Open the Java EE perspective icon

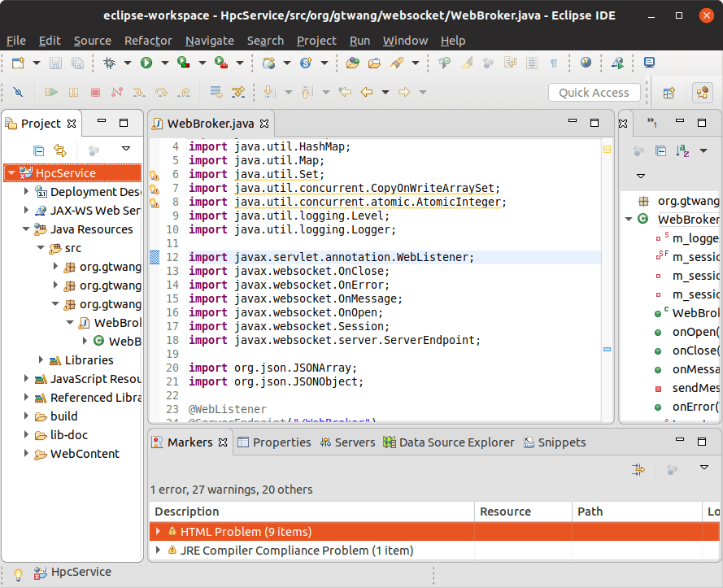click(701, 92)
